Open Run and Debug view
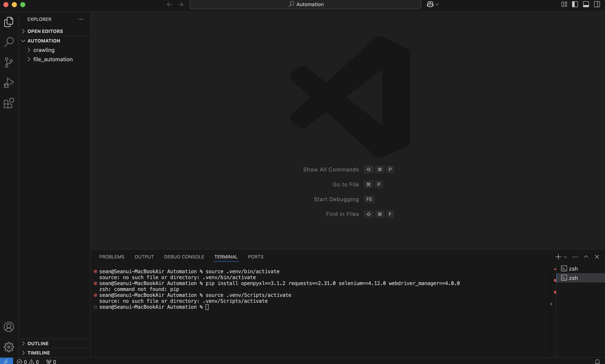The height and width of the screenshot is (364, 605). [9, 83]
